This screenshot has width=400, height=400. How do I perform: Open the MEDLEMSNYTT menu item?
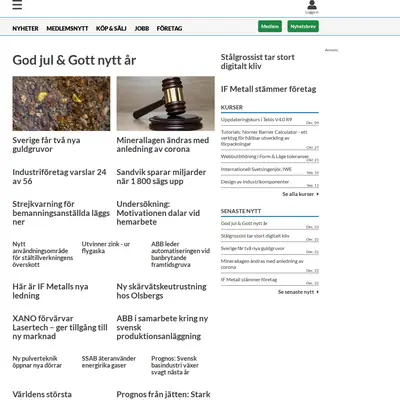(x=67, y=29)
